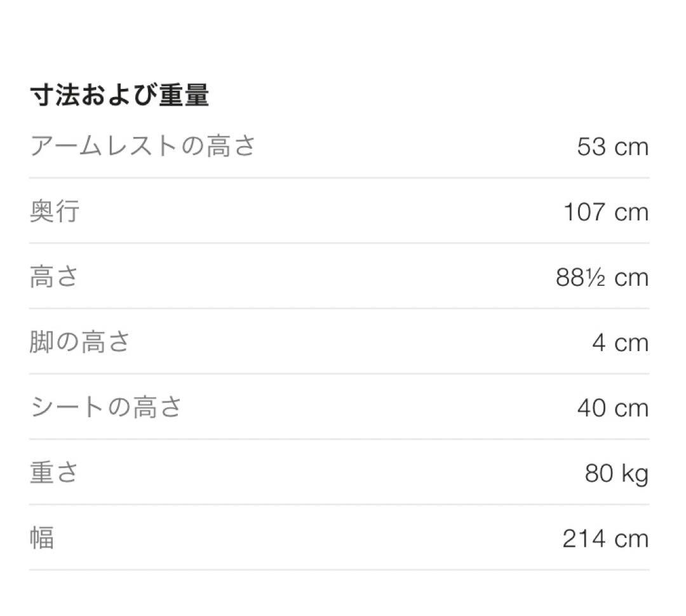This screenshot has height=616, width=686.
Task: Click the divider line under the 奥行 row
Action: (339, 243)
